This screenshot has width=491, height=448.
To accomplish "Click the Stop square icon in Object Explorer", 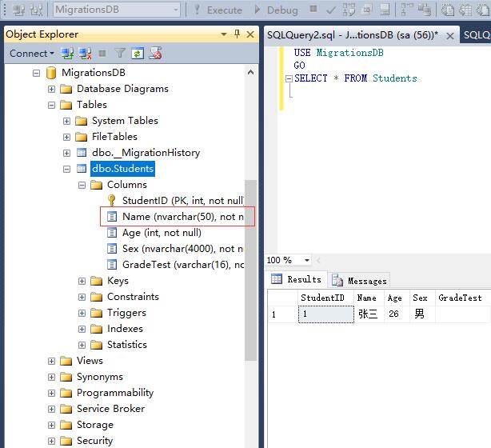I will [102, 54].
